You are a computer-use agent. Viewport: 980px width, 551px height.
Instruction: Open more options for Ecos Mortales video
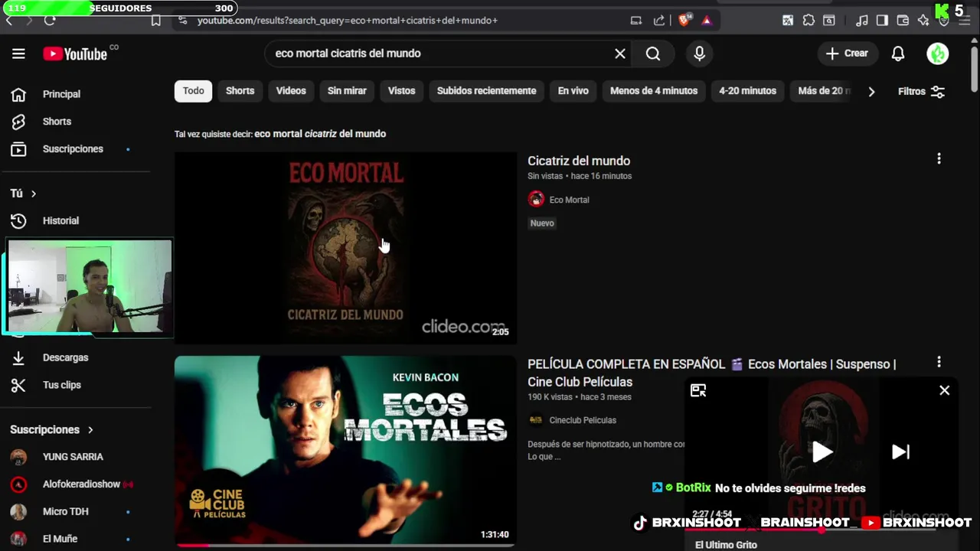pyautogui.click(x=939, y=362)
